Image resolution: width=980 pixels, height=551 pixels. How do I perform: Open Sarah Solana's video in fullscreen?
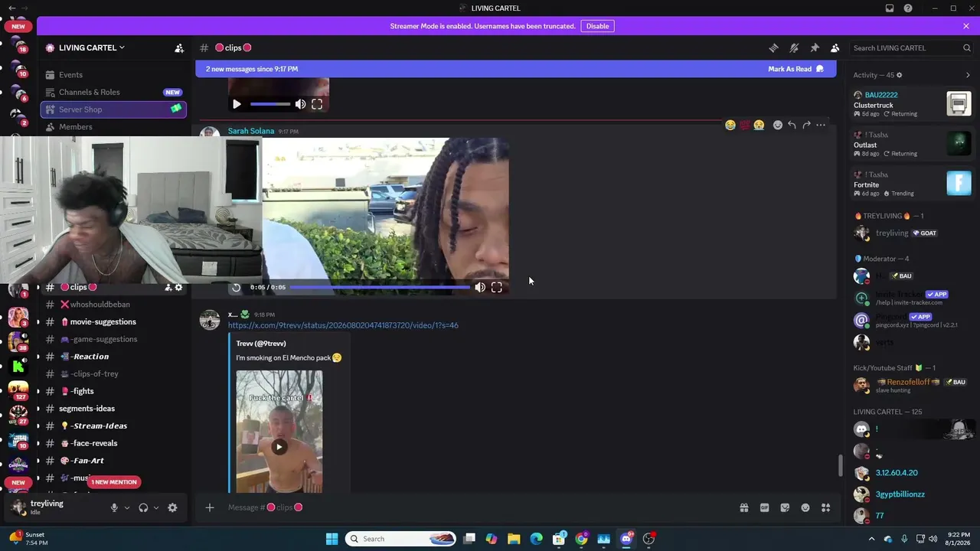click(497, 288)
